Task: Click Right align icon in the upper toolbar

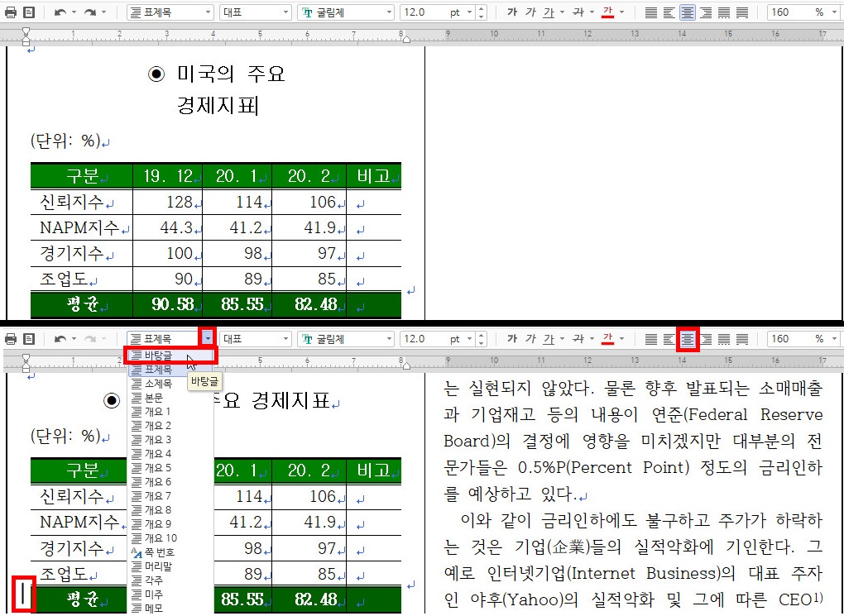Action: [x=706, y=12]
